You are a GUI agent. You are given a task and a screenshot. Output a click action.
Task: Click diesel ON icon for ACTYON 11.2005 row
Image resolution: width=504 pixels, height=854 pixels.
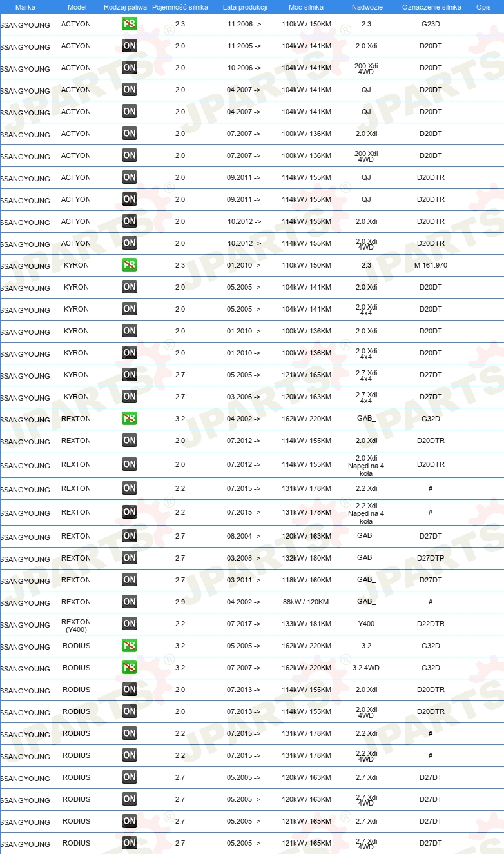[x=130, y=46]
